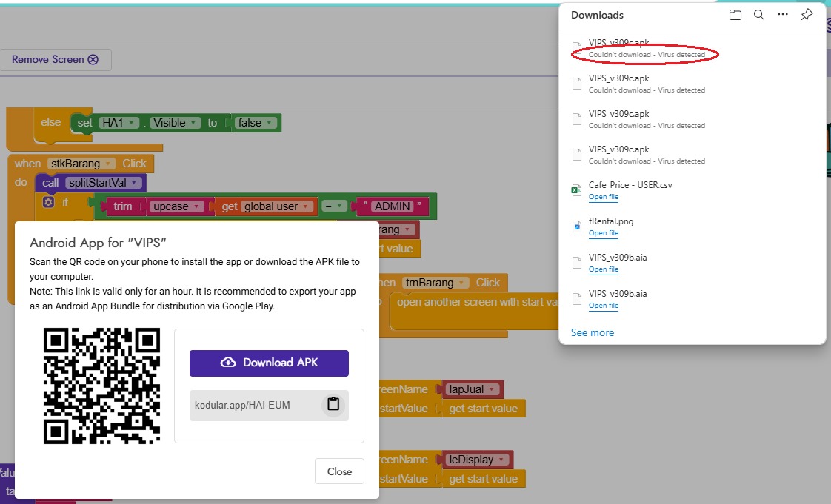This screenshot has width=831, height=504.
Task: Close the Android App dialog
Action: point(339,471)
